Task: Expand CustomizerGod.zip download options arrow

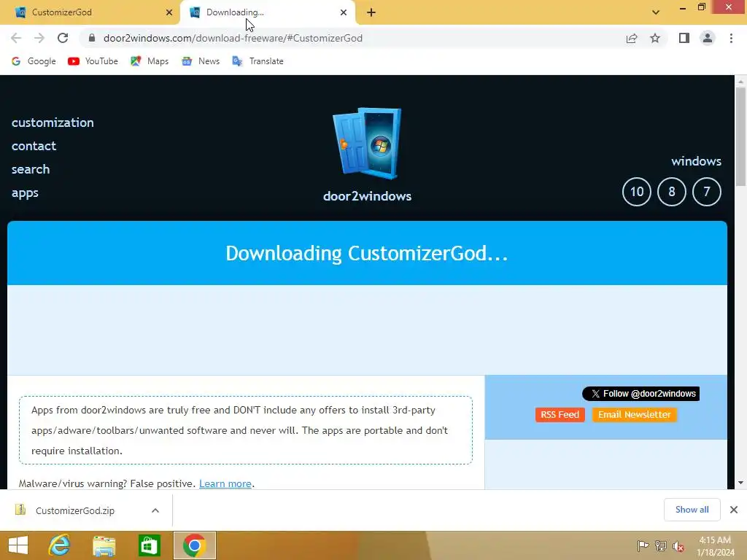Action: [x=155, y=510]
